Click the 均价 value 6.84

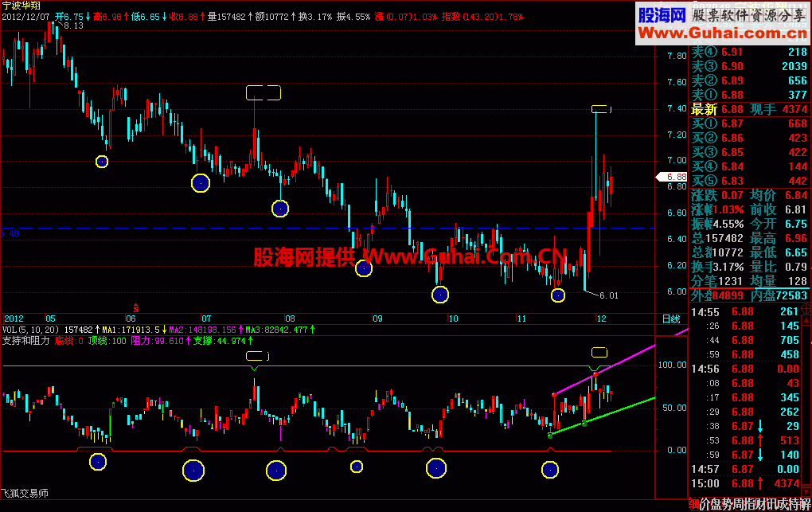[796, 195]
